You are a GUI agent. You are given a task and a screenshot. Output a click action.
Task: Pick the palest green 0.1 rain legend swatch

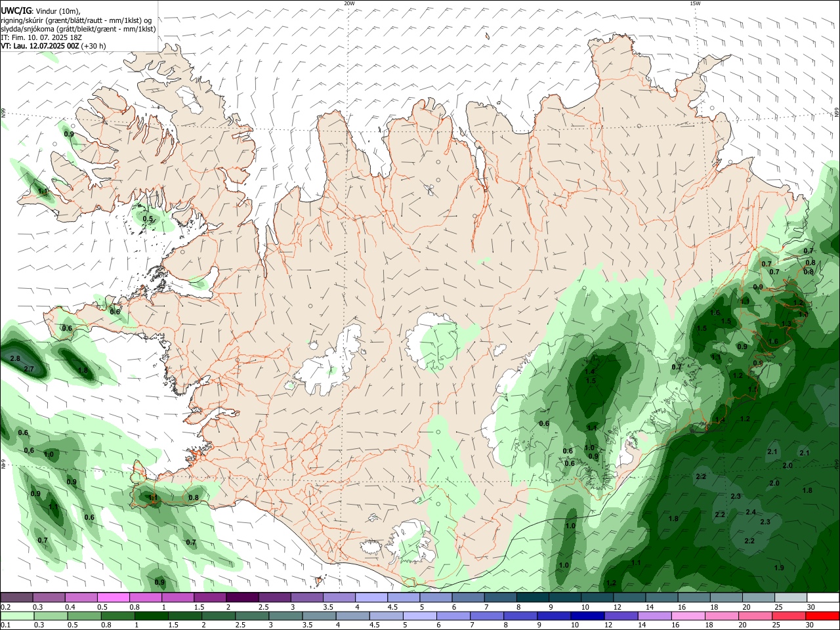tap(17, 616)
